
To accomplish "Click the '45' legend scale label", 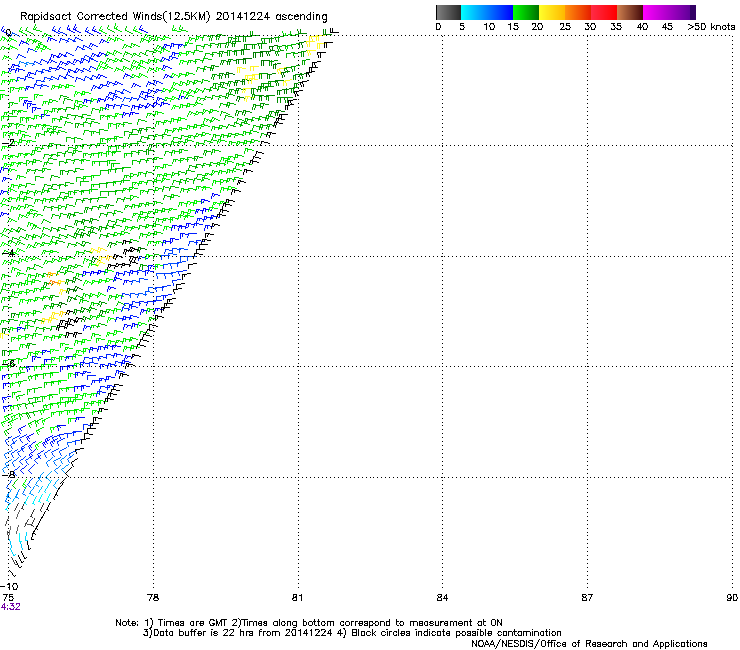I will pos(667,27).
